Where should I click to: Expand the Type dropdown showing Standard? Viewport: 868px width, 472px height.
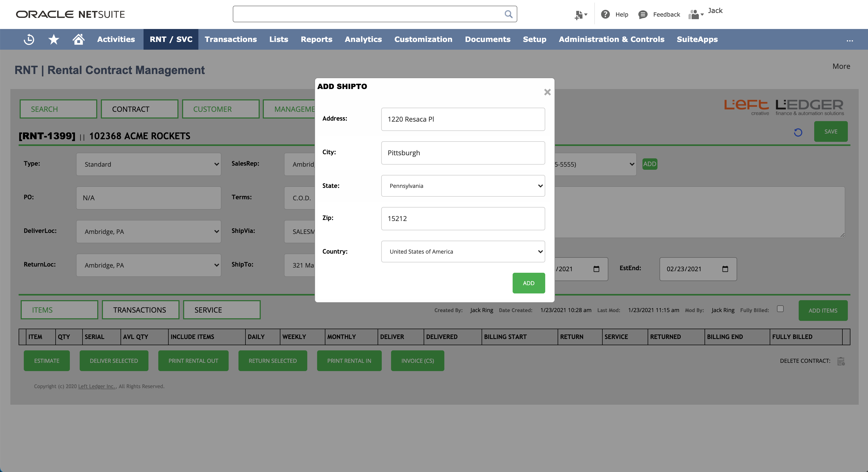tap(148, 165)
